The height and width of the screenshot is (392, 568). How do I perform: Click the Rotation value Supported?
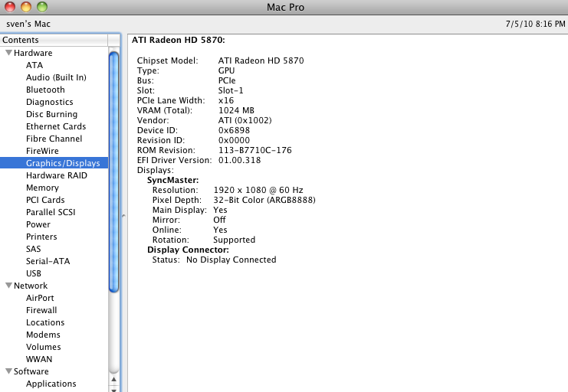(x=235, y=240)
